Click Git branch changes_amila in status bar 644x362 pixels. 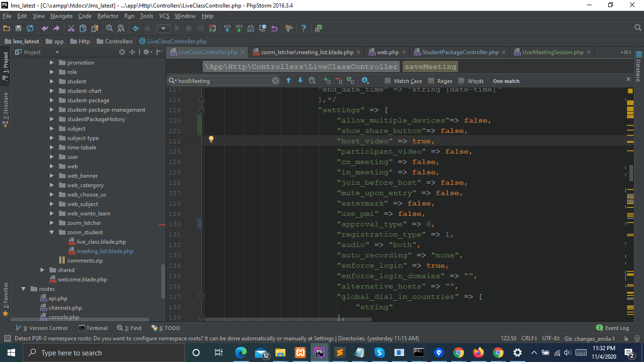click(589, 338)
